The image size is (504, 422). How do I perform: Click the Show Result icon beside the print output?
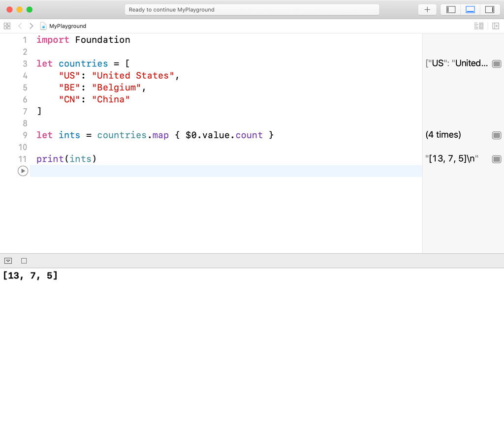coord(497,158)
